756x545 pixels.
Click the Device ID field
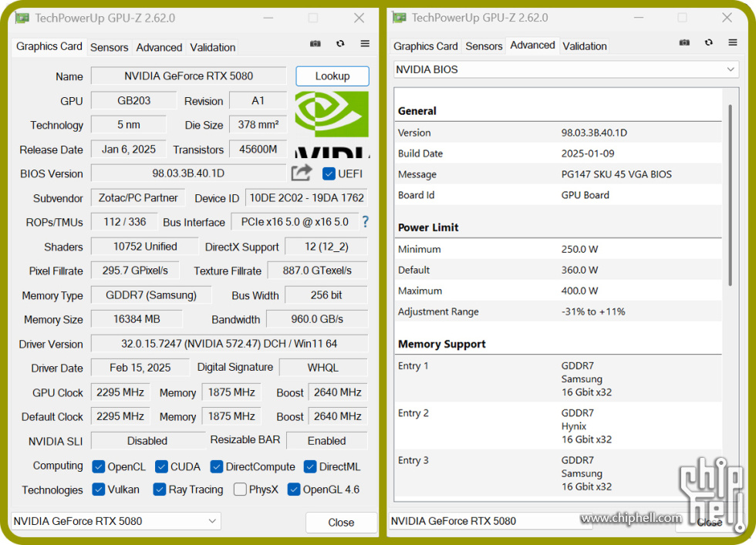[307, 198]
